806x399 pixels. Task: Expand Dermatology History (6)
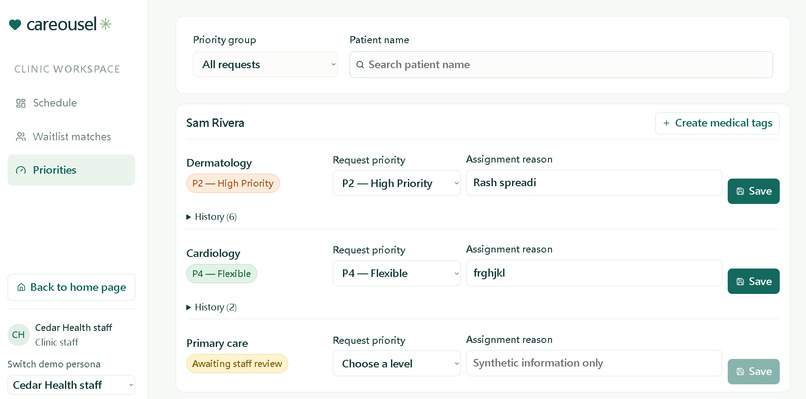(x=211, y=217)
